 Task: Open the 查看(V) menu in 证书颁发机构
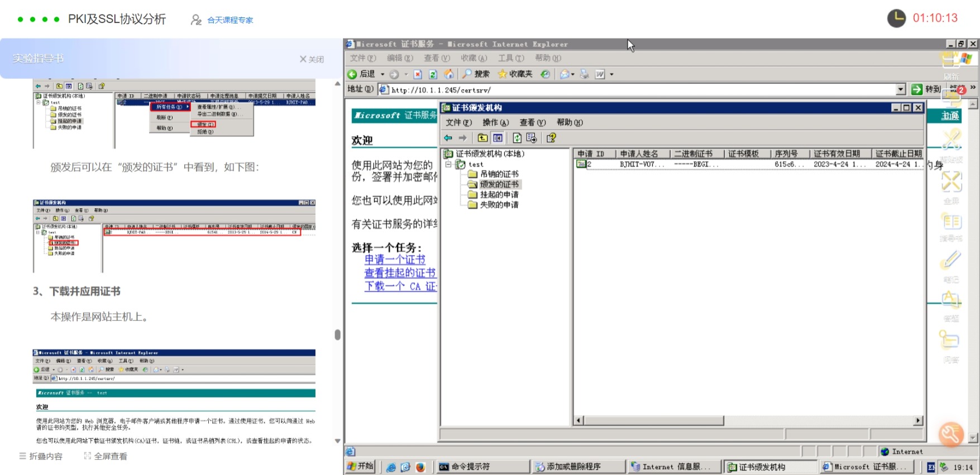point(533,122)
